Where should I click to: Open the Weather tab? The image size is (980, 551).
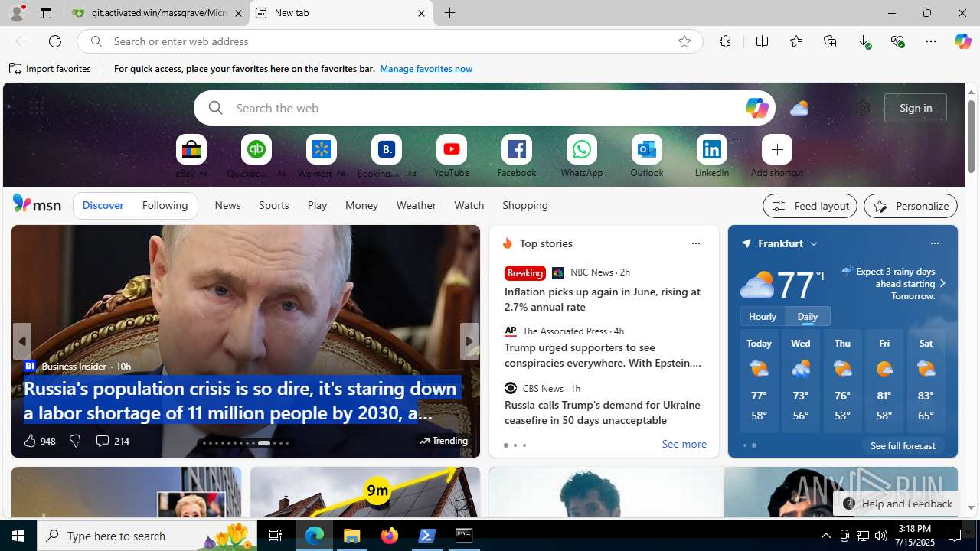(416, 205)
